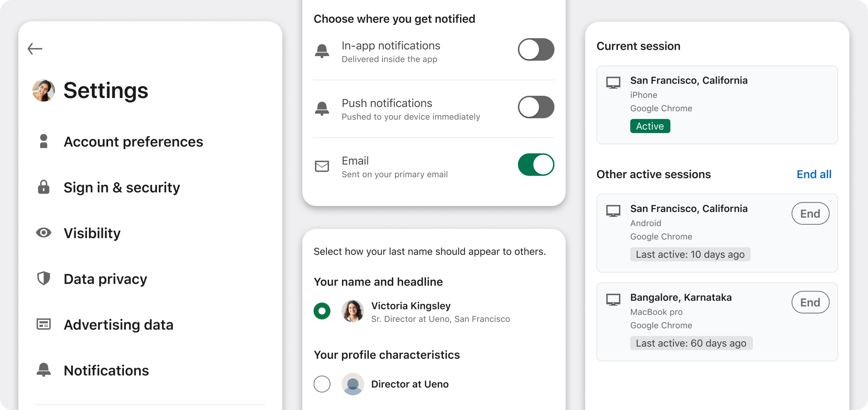Select the Victoria Kingsley radio option
868x410 pixels.
point(322,311)
